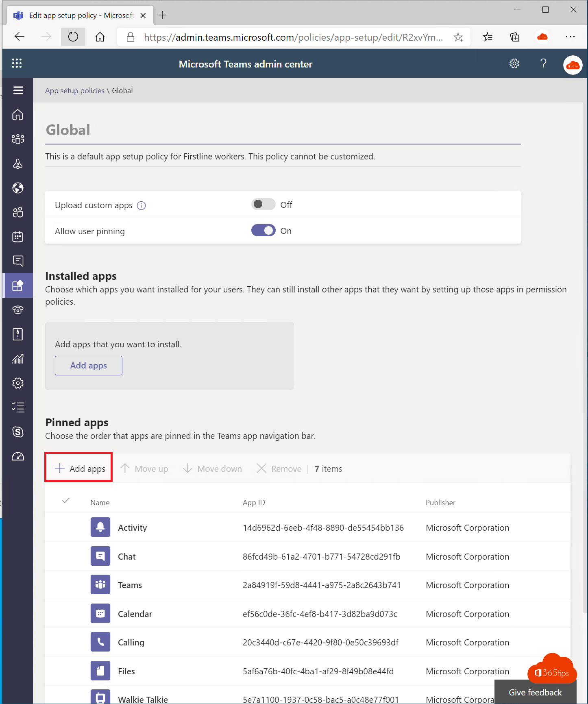Open Messaging policies icon in sidebar
Image resolution: width=588 pixels, height=704 pixels.
click(18, 261)
